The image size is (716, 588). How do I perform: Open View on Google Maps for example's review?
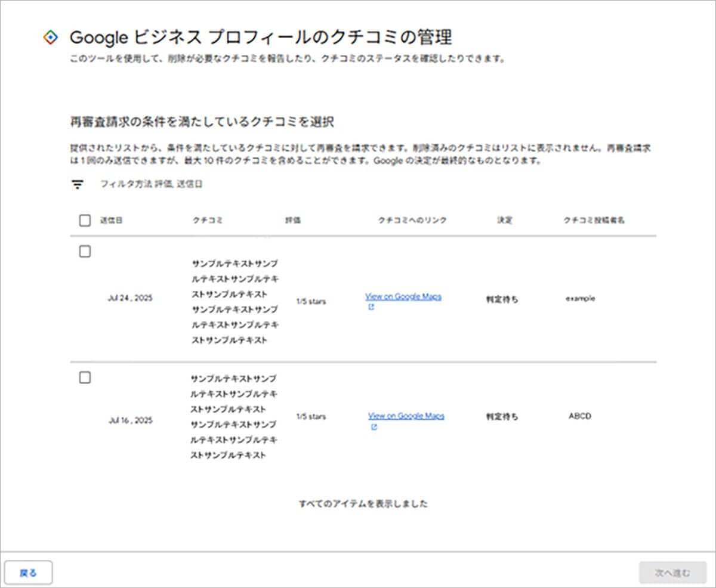pos(403,297)
